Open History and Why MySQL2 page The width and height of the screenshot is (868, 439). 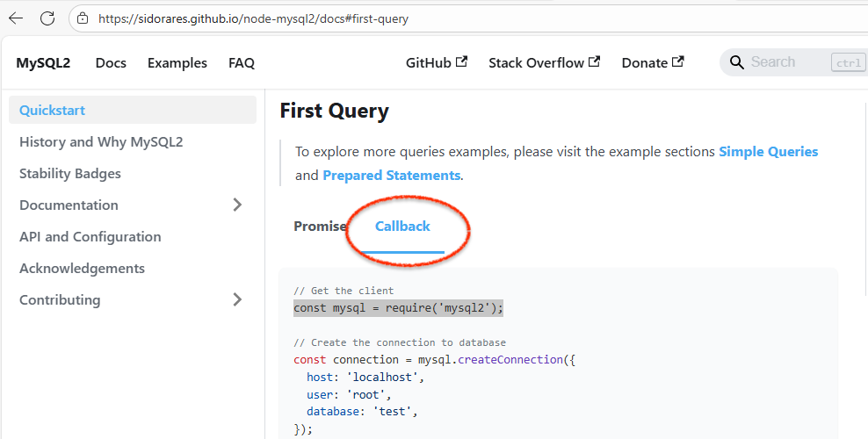click(101, 142)
